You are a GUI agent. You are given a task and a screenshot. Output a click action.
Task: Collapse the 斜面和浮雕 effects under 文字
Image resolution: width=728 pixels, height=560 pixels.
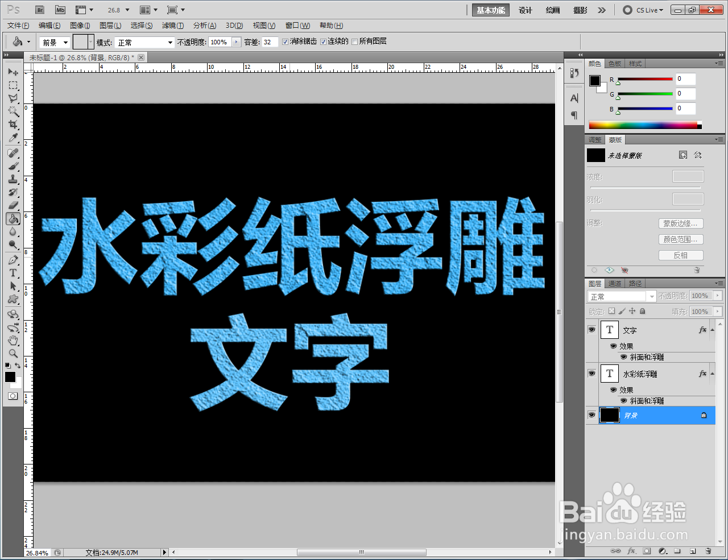pos(712,330)
